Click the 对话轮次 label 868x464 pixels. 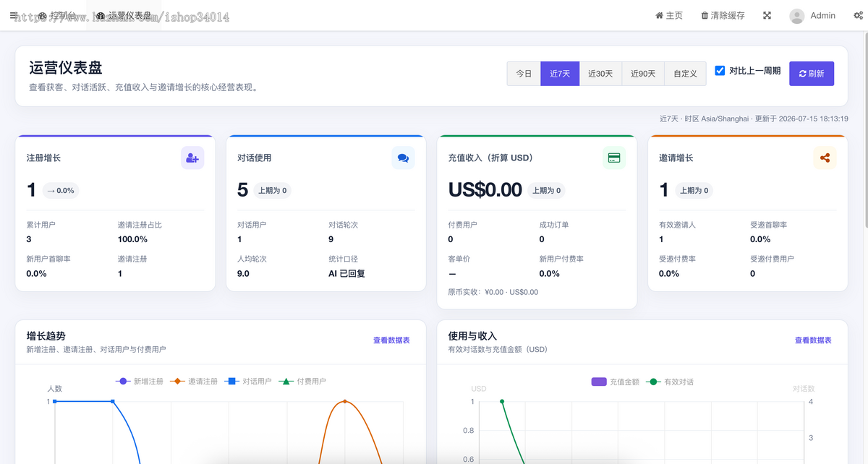pyautogui.click(x=343, y=225)
